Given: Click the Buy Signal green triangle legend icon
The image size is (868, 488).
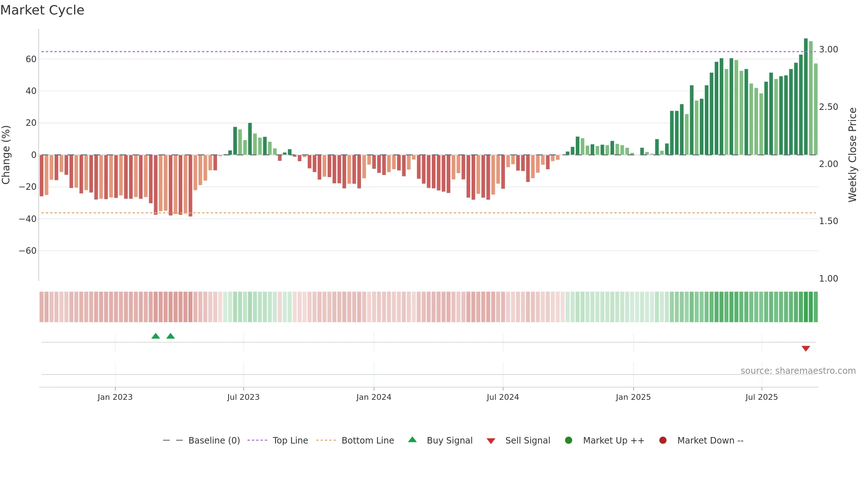Looking at the screenshot, I should click(x=412, y=440).
